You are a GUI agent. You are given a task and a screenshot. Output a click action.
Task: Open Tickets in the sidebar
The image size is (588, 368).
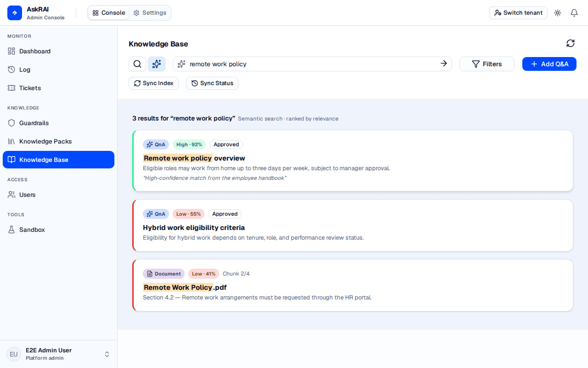(58, 88)
